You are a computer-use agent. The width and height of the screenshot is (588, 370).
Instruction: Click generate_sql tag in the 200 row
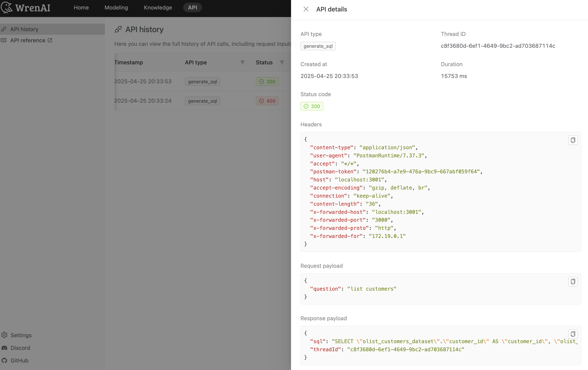click(203, 81)
